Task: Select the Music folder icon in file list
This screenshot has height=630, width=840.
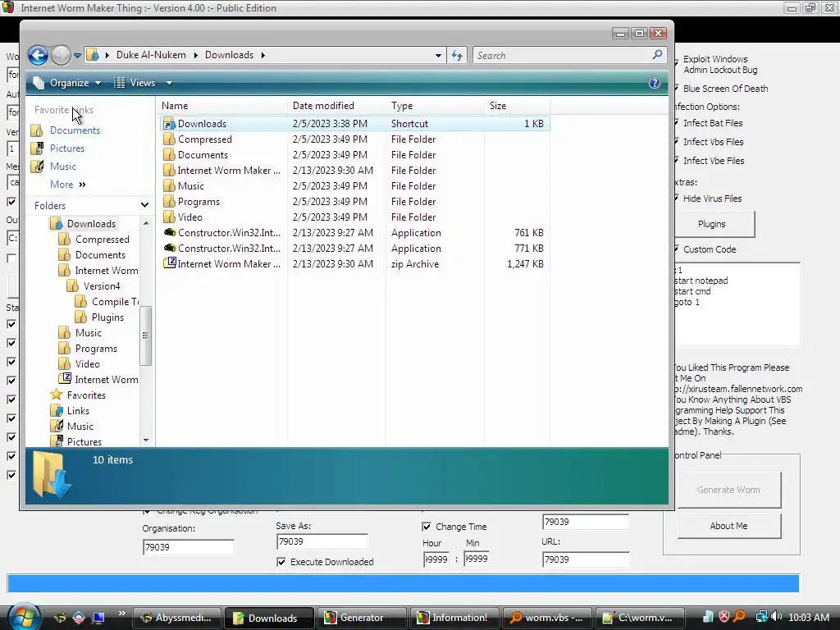Action: 169,186
